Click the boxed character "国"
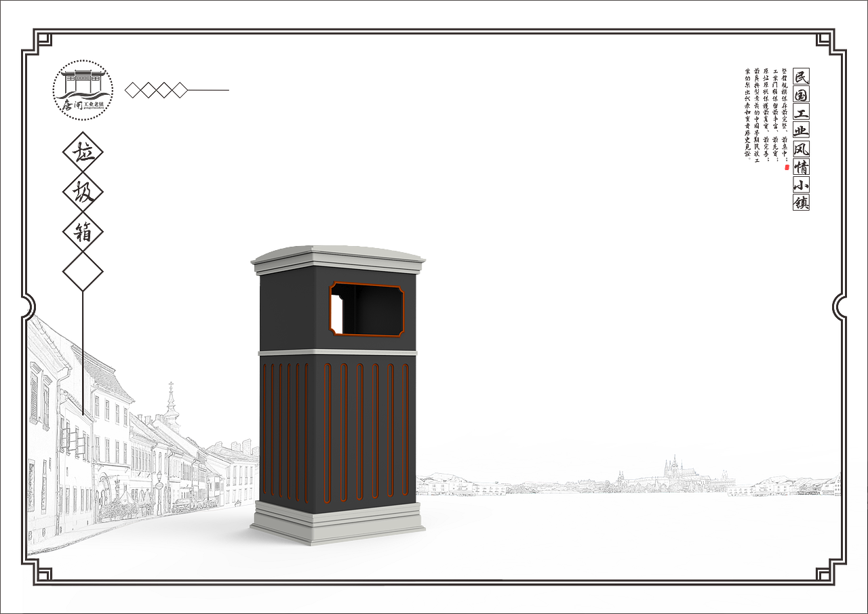This screenshot has height=614, width=868. coord(801,94)
